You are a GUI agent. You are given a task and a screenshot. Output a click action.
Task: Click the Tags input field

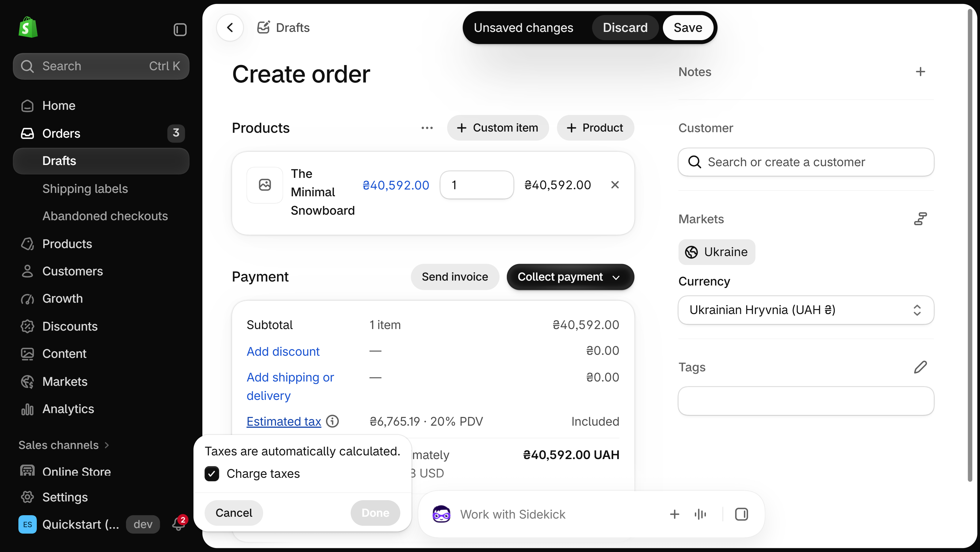[x=806, y=401]
